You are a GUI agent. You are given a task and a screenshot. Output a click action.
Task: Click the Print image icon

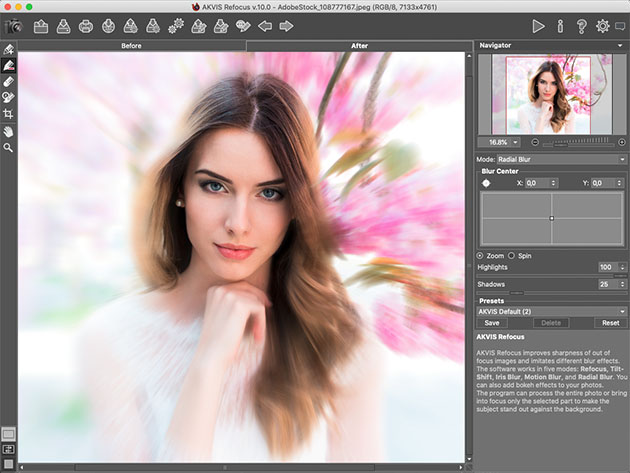coord(86,26)
